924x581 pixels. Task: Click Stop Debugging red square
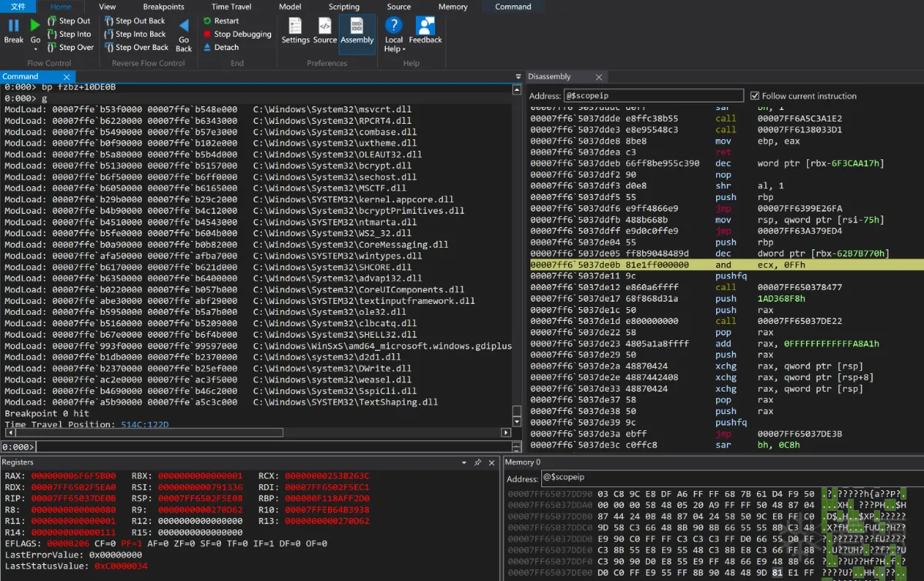coord(207,34)
